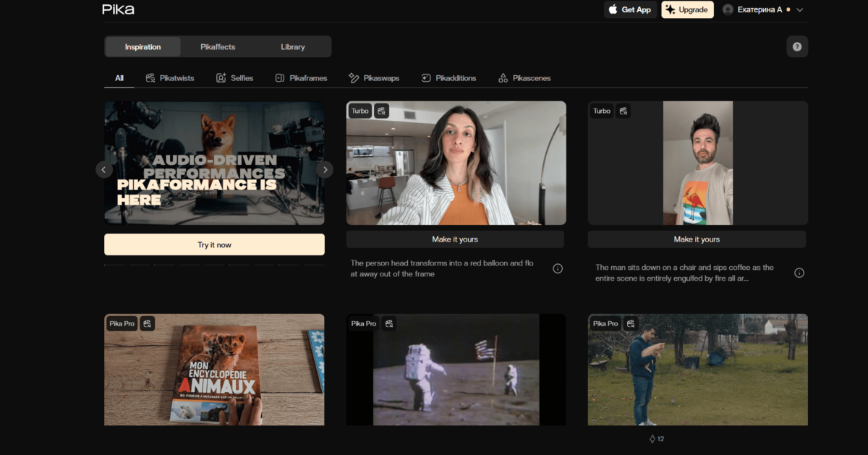Click Pikatwists icon on woman's video
Image resolution: width=868 pixels, height=455 pixels.
point(382,111)
